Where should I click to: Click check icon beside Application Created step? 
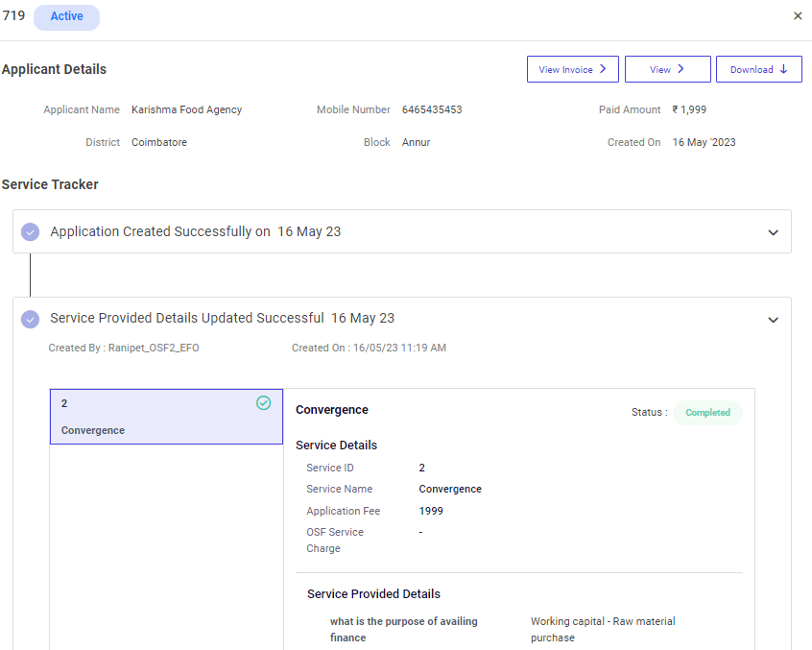tap(30, 232)
